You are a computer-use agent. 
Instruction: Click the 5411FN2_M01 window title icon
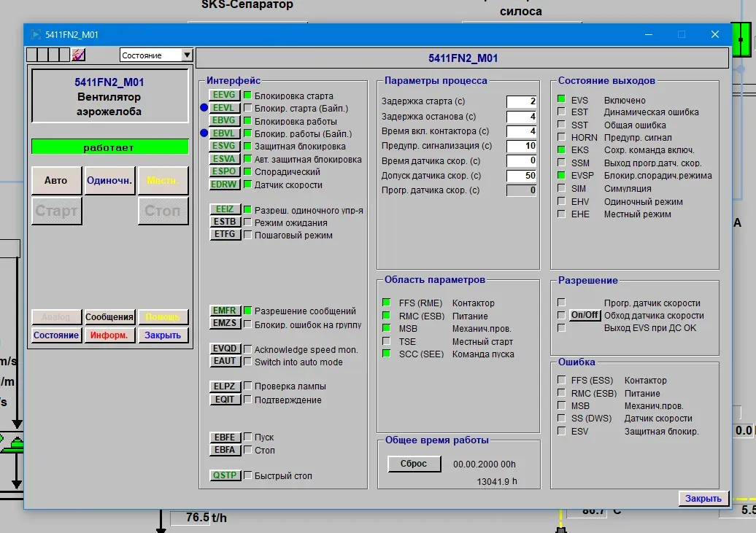[36, 35]
